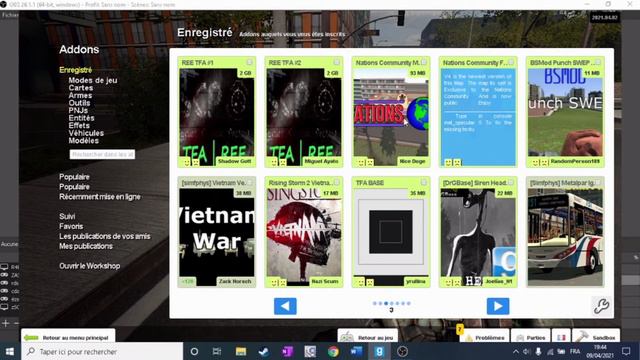The image size is (640, 360).
Task: Give Nice Doge's Nations Community addon a sad smiley
Action: coord(370,162)
